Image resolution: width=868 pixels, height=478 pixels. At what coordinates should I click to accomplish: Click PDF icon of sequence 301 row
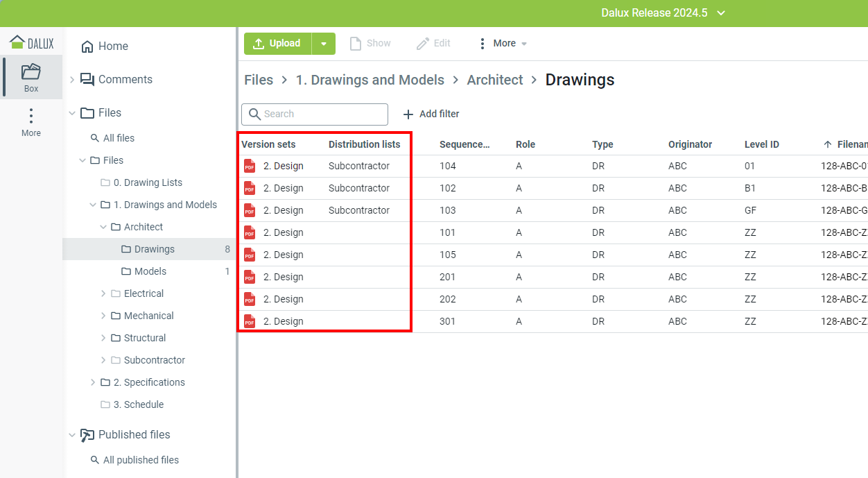[x=250, y=322]
